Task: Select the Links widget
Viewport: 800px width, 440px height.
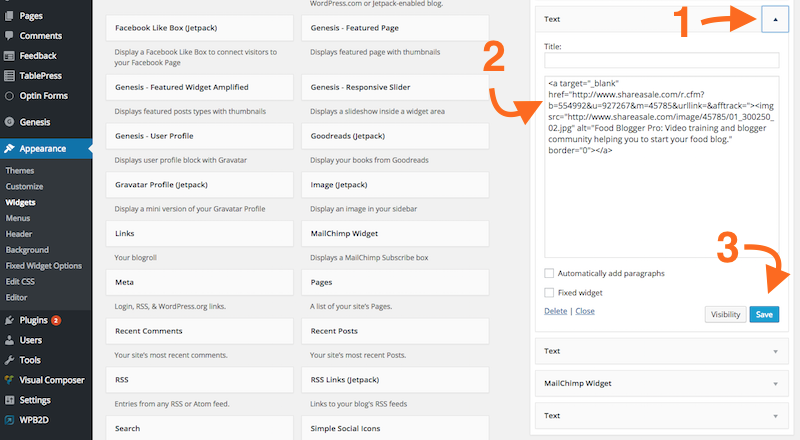Action: (x=199, y=234)
